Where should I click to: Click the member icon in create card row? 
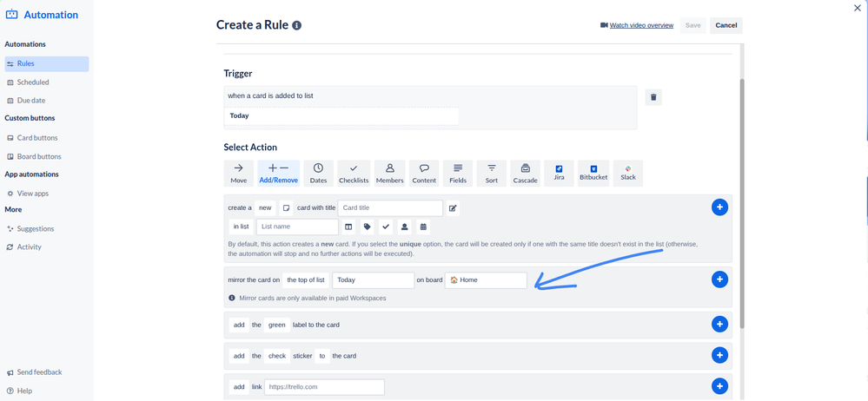[x=405, y=227]
